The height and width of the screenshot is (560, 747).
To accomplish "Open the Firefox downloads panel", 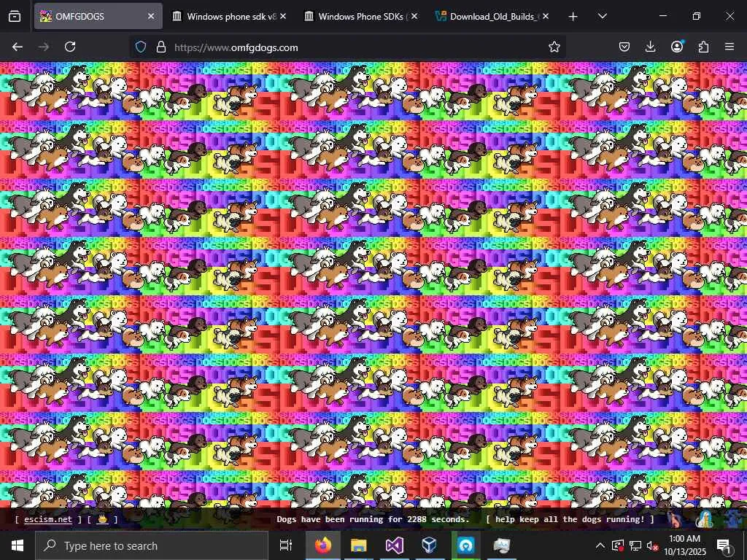I will (x=650, y=47).
